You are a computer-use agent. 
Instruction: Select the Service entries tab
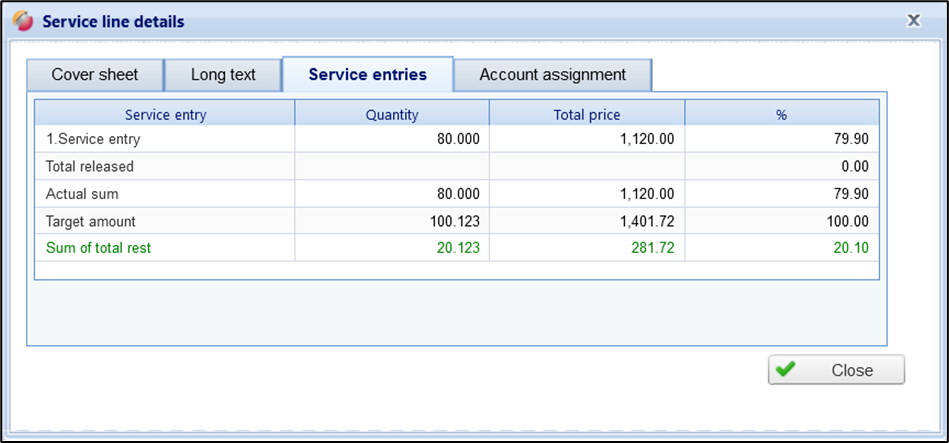(x=367, y=75)
